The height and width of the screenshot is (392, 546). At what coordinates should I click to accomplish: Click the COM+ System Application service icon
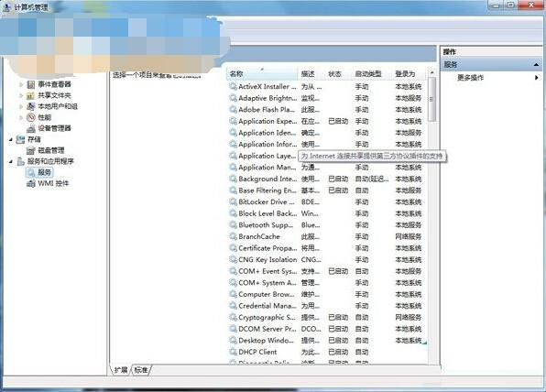[233, 282]
